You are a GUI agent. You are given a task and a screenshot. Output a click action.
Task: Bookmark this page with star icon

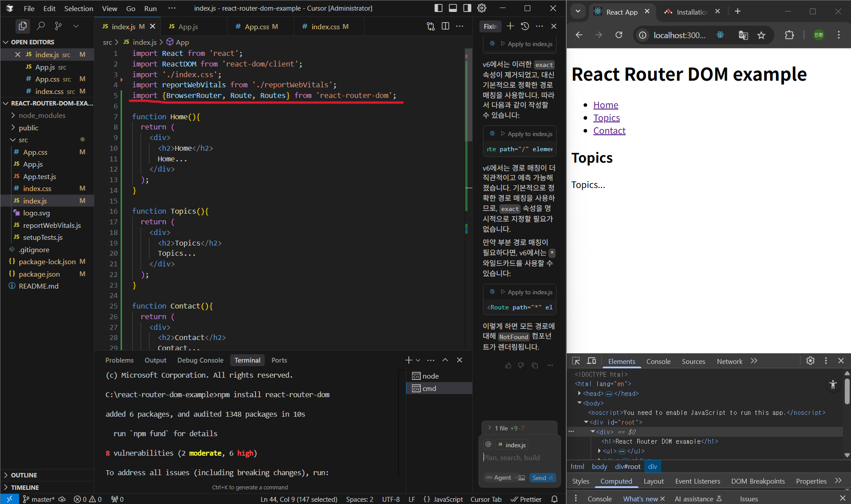pos(761,35)
